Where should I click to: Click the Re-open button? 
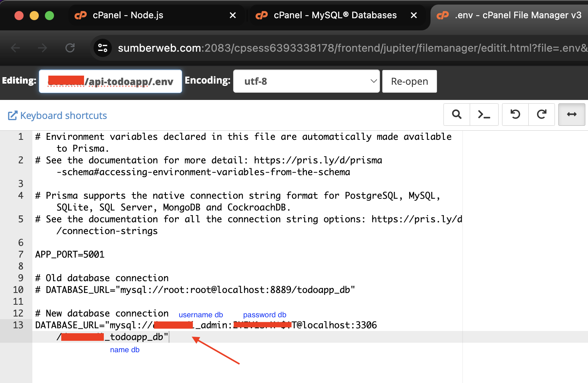click(x=409, y=81)
